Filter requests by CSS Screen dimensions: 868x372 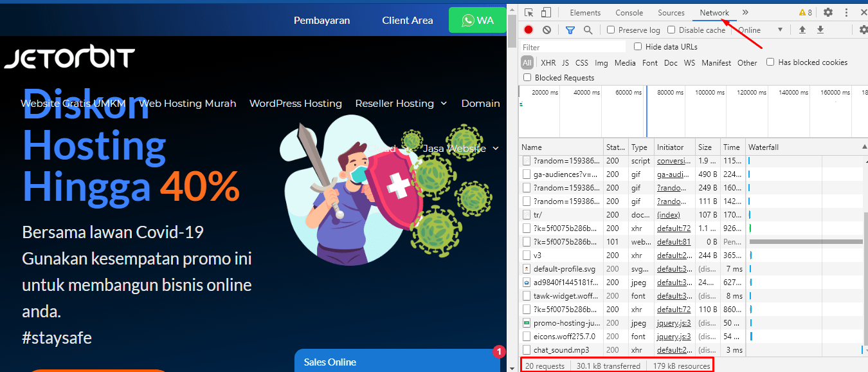pos(582,62)
